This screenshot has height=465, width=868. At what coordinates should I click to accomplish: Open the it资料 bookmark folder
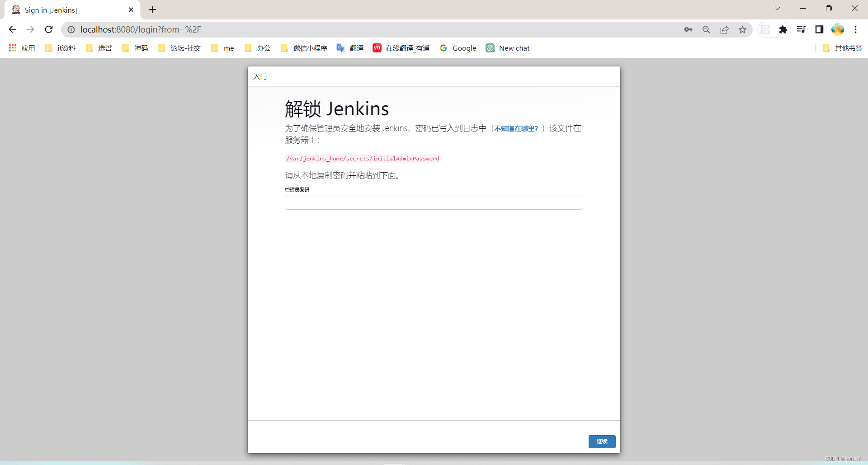tap(61, 48)
